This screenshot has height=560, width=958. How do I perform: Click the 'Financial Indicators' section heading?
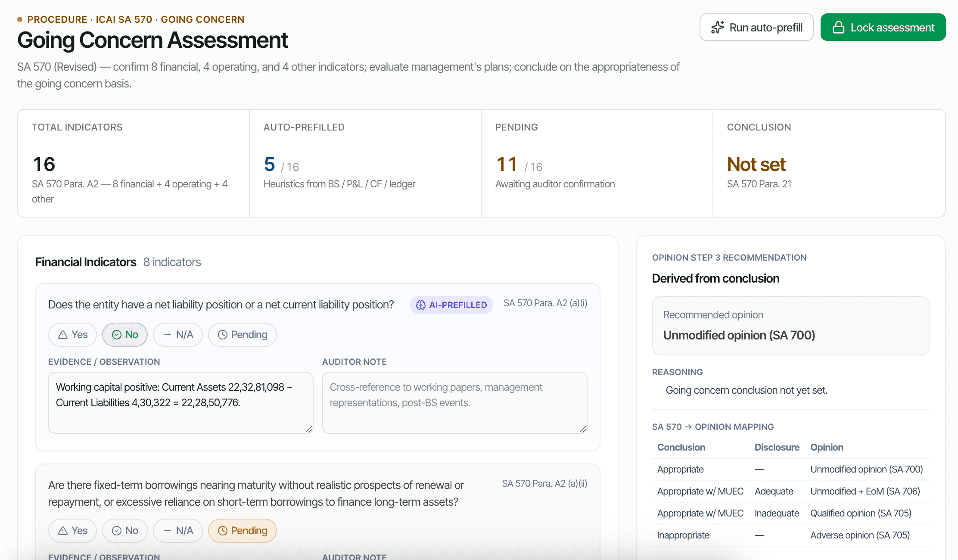(86, 262)
